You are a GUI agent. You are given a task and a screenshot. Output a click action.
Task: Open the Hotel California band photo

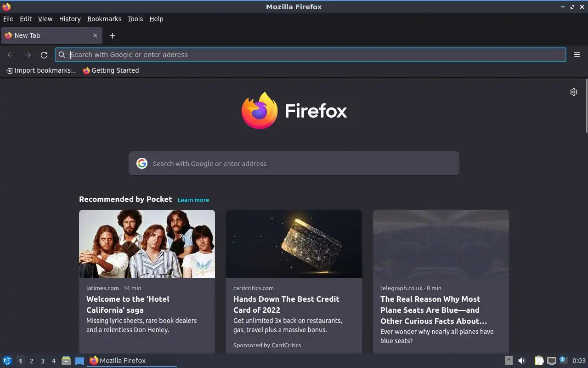pos(147,244)
